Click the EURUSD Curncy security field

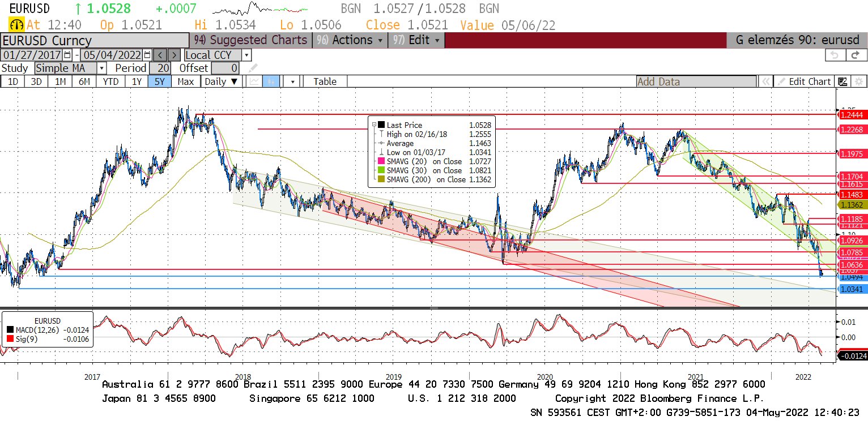click(x=95, y=40)
